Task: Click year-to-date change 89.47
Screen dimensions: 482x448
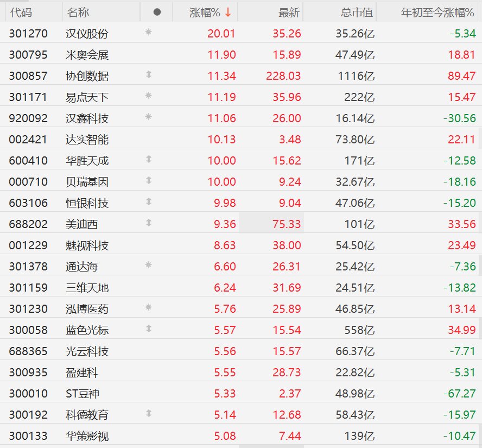Action: tap(462, 76)
